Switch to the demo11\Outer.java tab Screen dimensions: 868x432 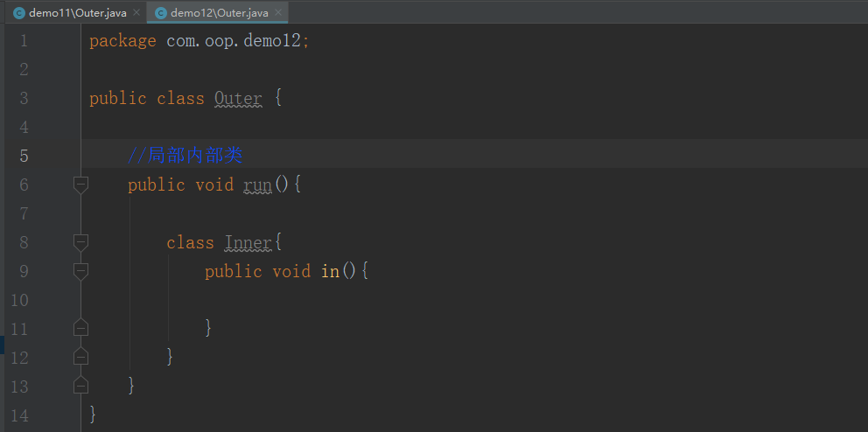(78, 12)
